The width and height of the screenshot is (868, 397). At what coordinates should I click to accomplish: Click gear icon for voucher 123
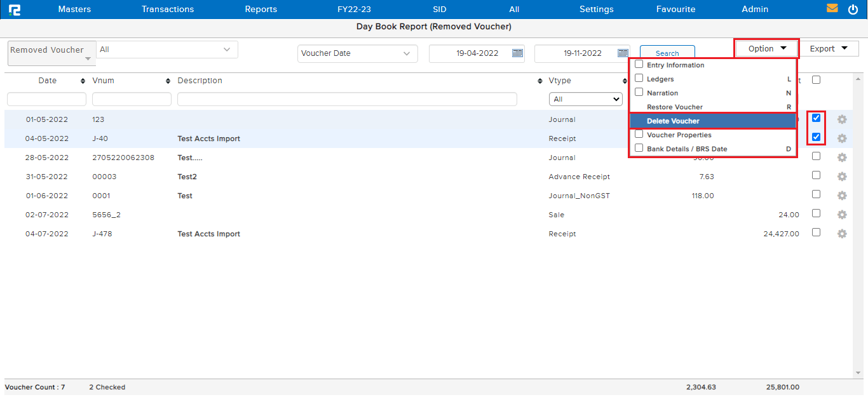pyautogui.click(x=842, y=119)
